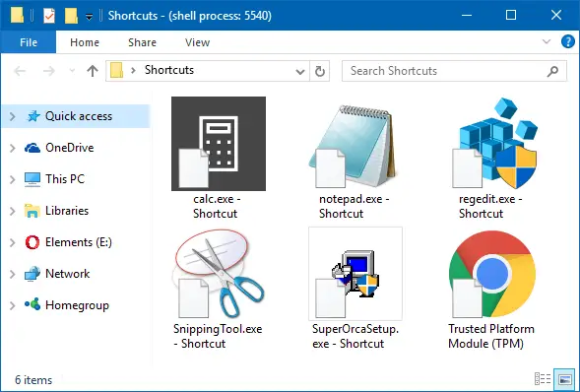
Task: Open the recent locations dropdown arrow
Action: tap(72, 71)
